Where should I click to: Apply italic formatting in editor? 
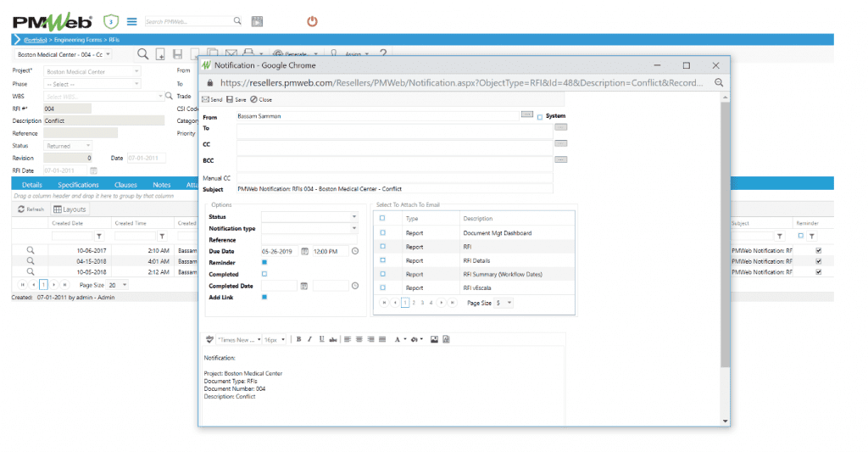(309, 339)
